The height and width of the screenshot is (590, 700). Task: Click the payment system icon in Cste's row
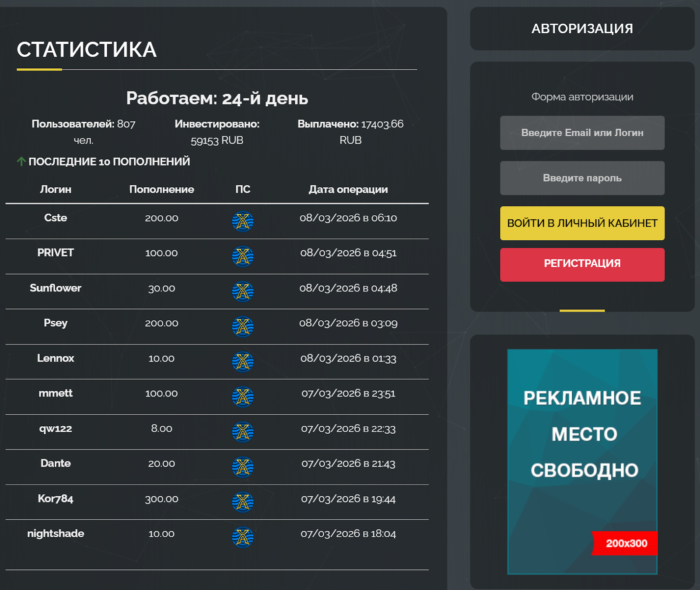click(243, 222)
